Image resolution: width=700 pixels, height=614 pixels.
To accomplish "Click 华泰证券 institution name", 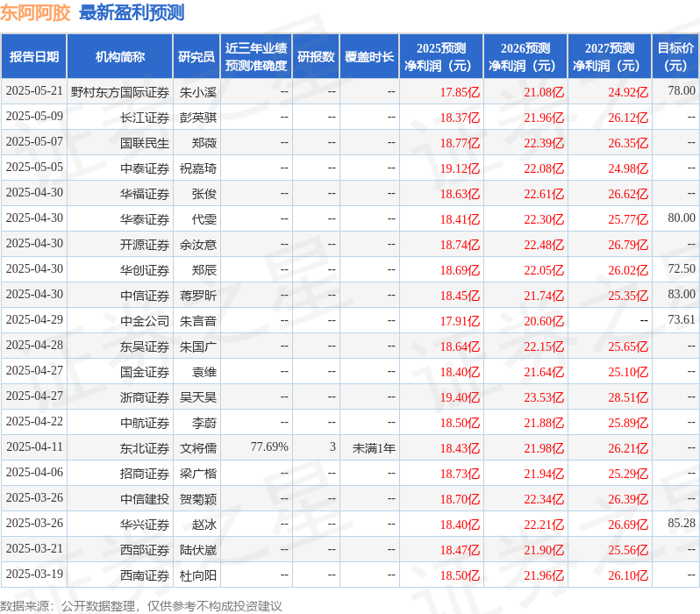I will click(144, 219).
